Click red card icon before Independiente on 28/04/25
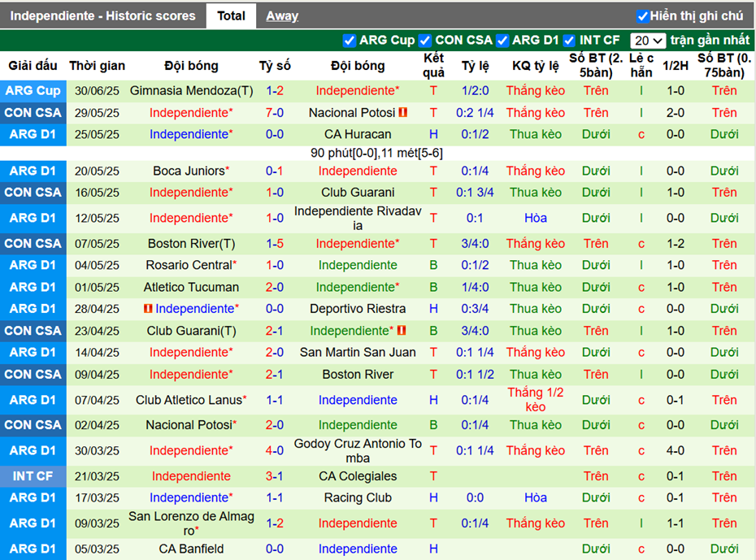Viewport: 756px width, 560px height. [148, 308]
